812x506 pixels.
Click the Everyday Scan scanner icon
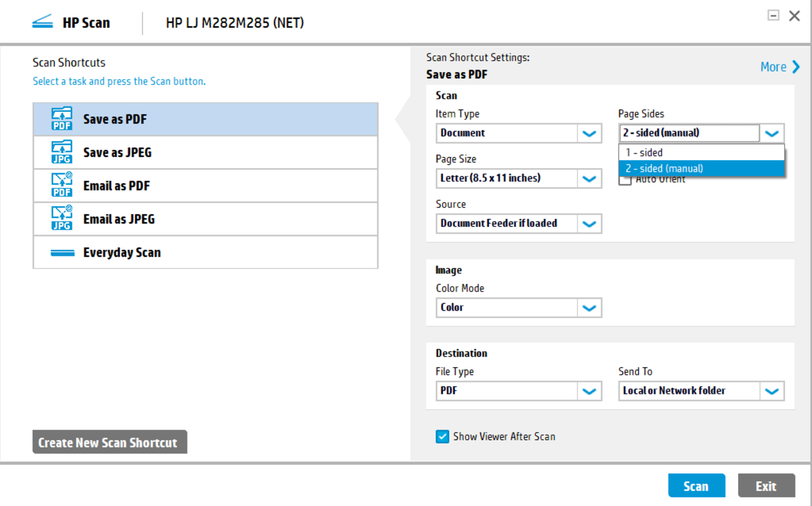pyautogui.click(x=62, y=253)
